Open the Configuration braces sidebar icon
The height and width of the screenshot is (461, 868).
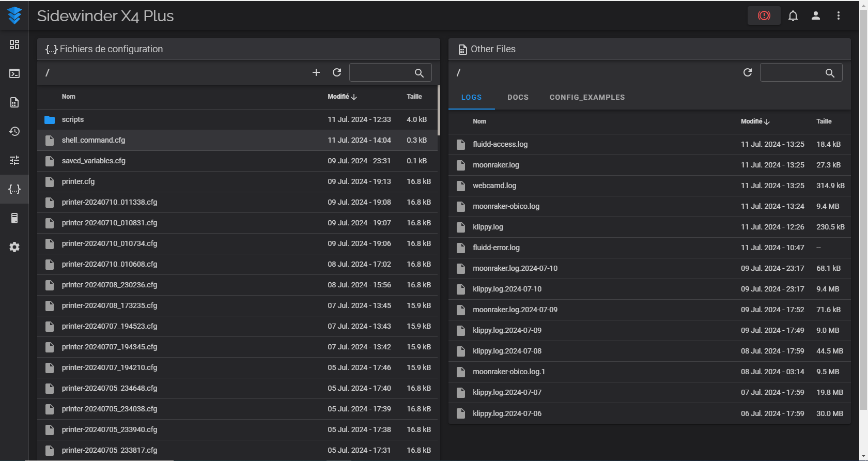coord(14,189)
